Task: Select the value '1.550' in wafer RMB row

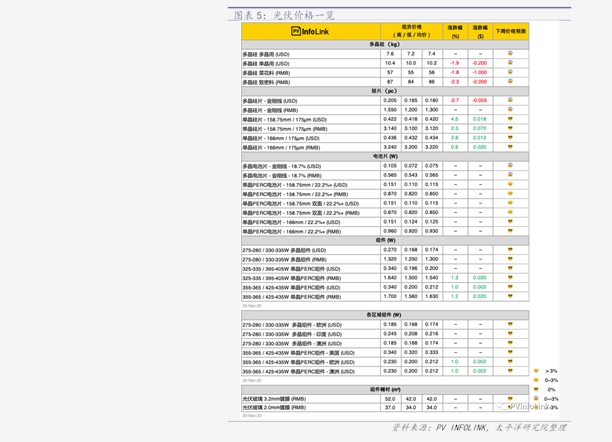Action: coord(390,110)
